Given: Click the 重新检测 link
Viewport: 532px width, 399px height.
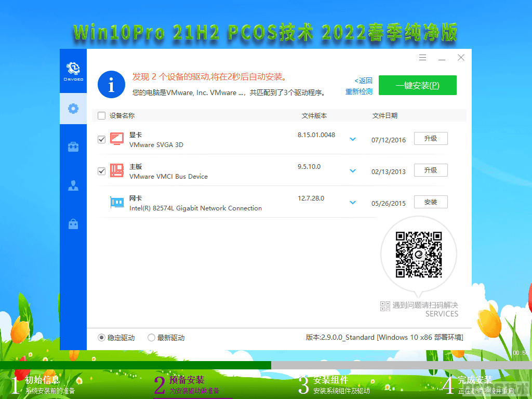Looking at the screenshot, I should click(359, 91).
